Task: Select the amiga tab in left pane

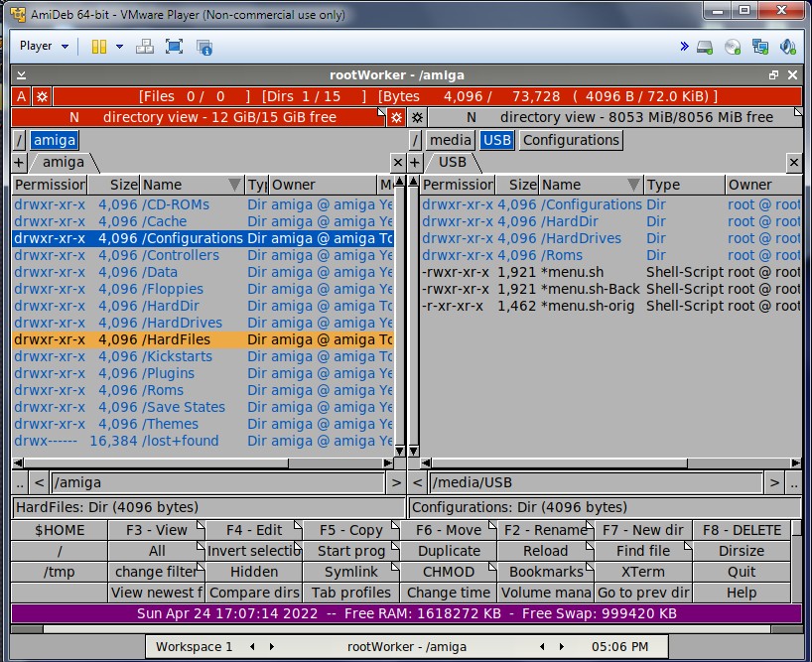Action: pyautogui.click(x=64, y=162)
